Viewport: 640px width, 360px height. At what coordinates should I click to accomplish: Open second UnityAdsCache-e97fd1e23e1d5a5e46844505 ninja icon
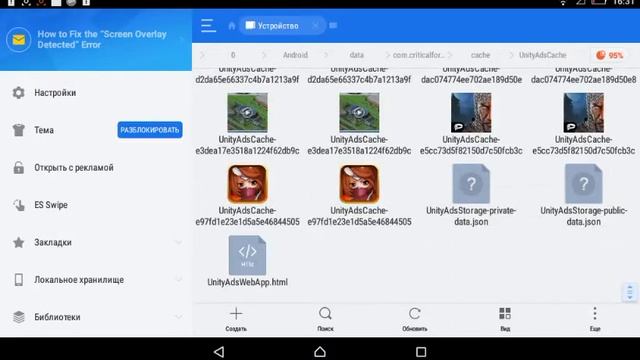[x=359, y=184]
